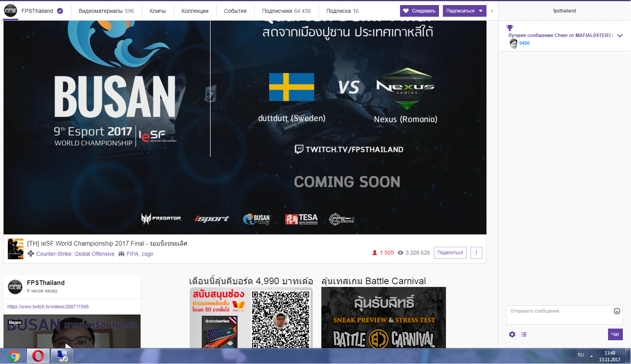This screenshot has width=631, height=364.
Task: Click the Поделиться share button
Action: pyautogui.click(x=450, y=253)
